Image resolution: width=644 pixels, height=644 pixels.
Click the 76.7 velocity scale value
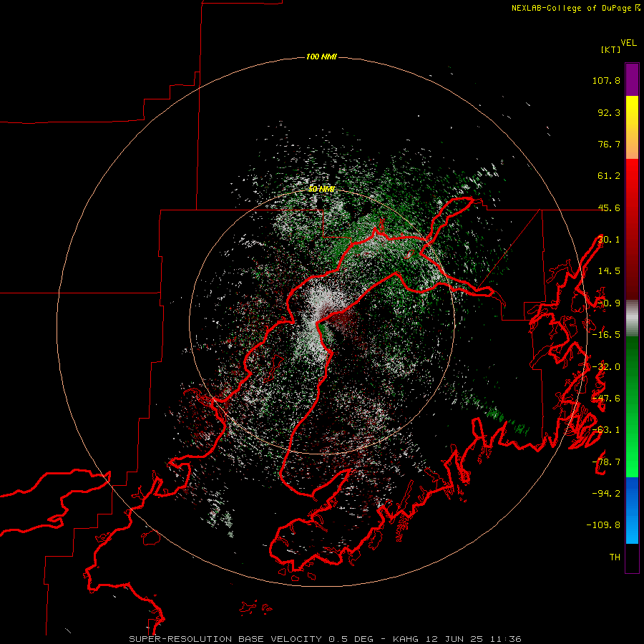609,144
